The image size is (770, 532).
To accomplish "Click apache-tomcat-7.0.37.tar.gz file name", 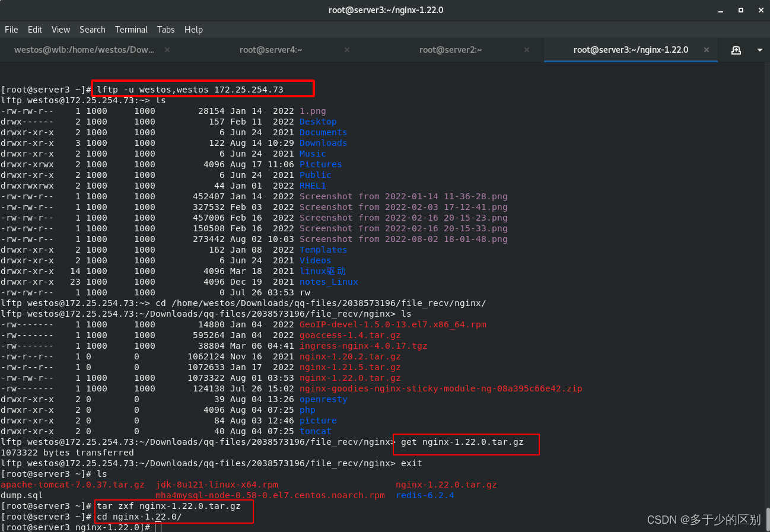I will [x=72, y=485].
